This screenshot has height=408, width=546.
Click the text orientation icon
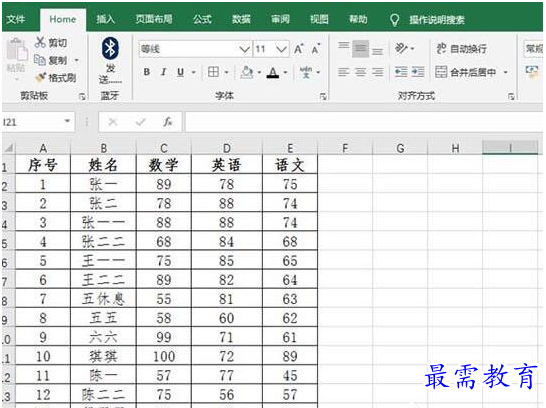point(401,48)
